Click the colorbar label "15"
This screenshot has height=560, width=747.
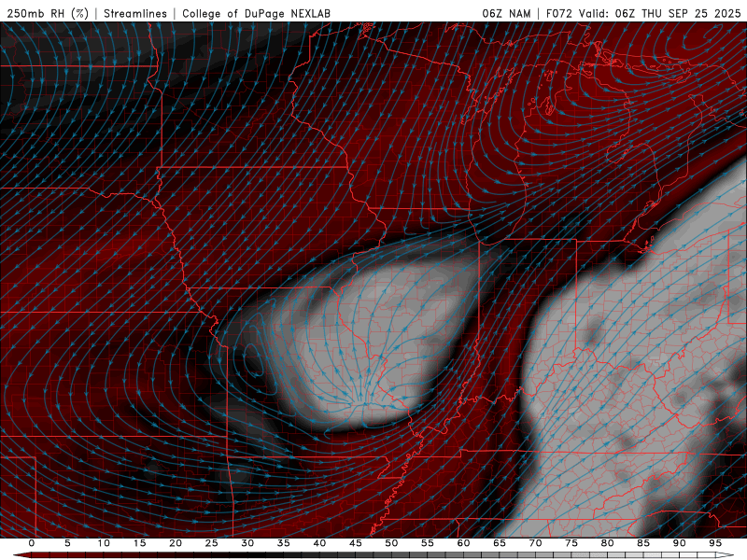(139, 543)
